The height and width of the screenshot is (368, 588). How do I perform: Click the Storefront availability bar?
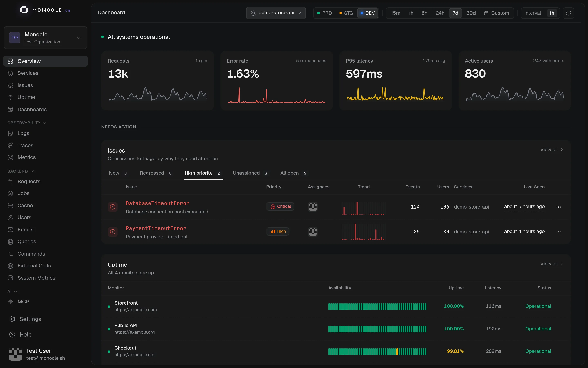point(377,307)
